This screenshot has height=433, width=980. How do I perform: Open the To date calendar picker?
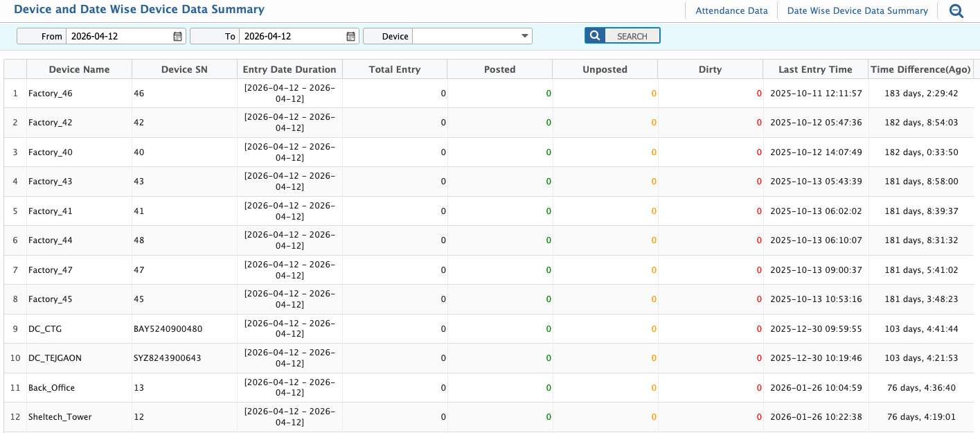pyautogui.click(x=351, y=36)
